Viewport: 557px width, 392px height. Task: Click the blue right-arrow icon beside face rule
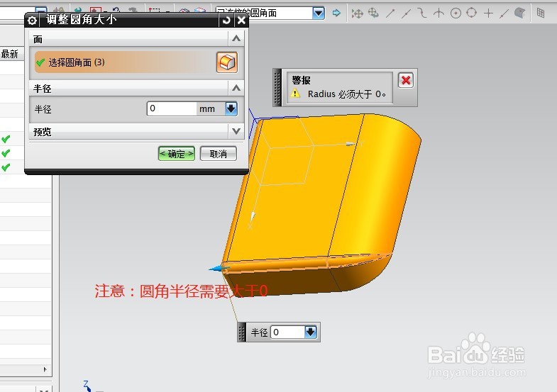(336, 13)
